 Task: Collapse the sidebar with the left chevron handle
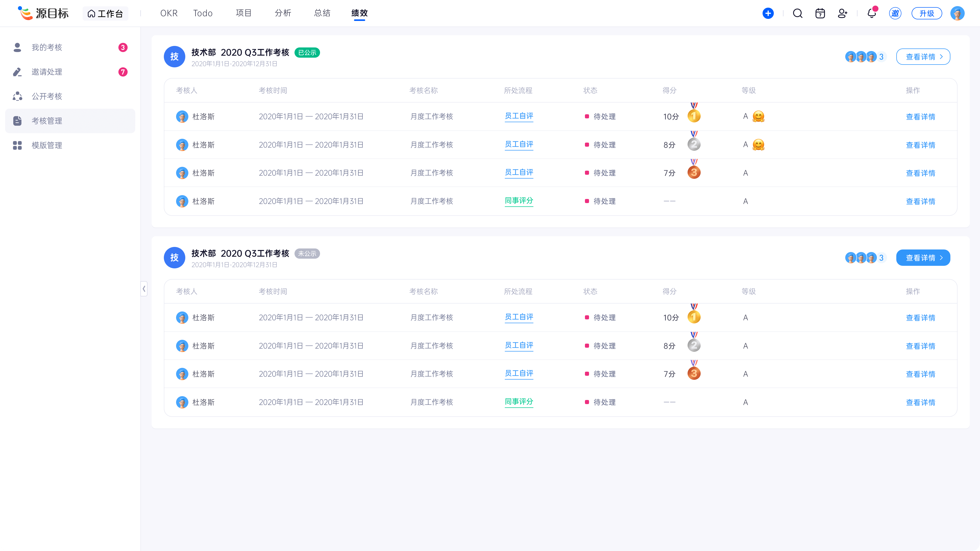coord(144,289)
